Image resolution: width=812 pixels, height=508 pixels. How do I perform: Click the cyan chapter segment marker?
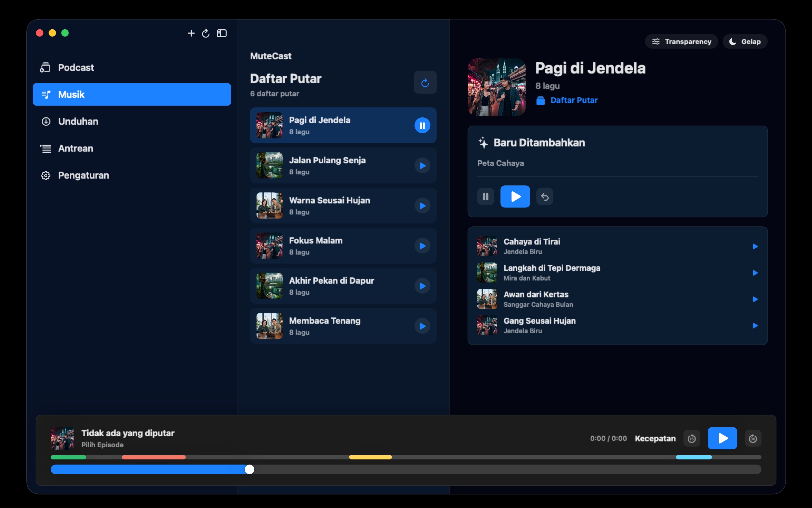694,457
